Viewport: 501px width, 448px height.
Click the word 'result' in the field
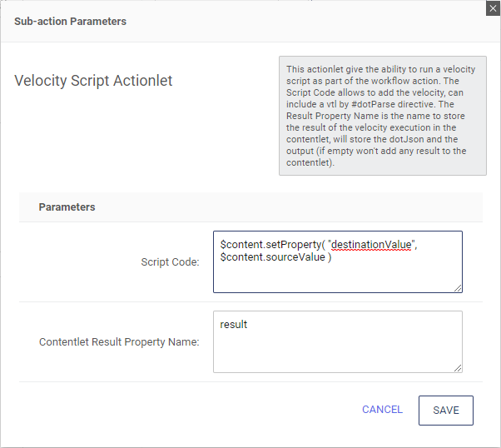tap(234, 324)
